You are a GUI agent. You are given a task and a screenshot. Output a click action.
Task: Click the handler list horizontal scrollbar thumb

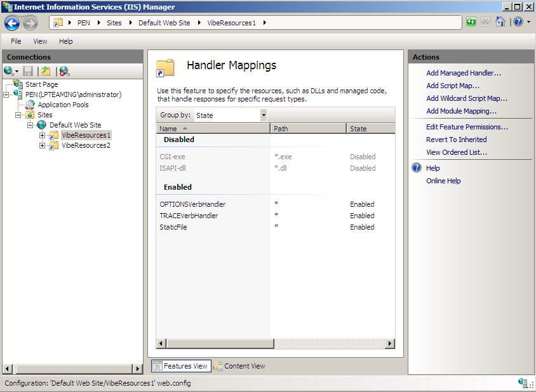[x=220, y=344]
